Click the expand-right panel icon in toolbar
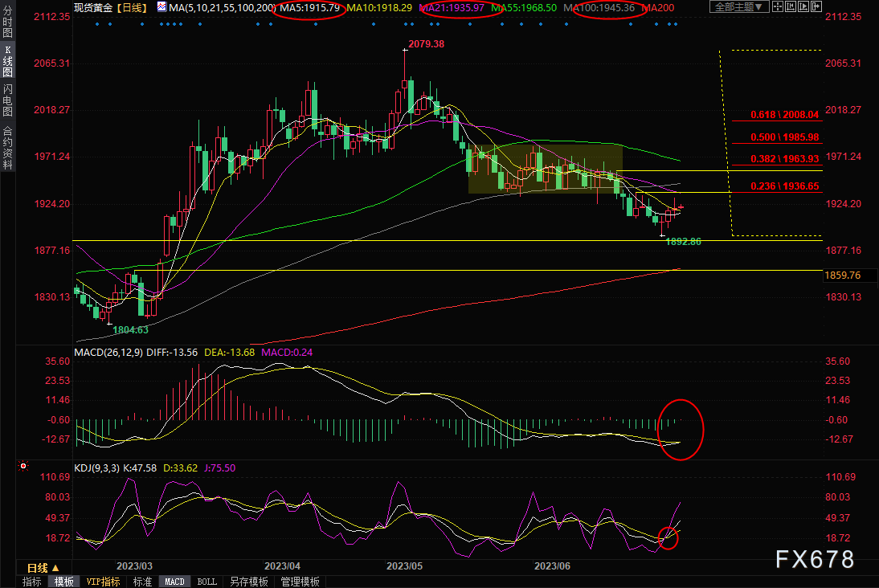This screenshot has height=588, width=879. (816, 6)
